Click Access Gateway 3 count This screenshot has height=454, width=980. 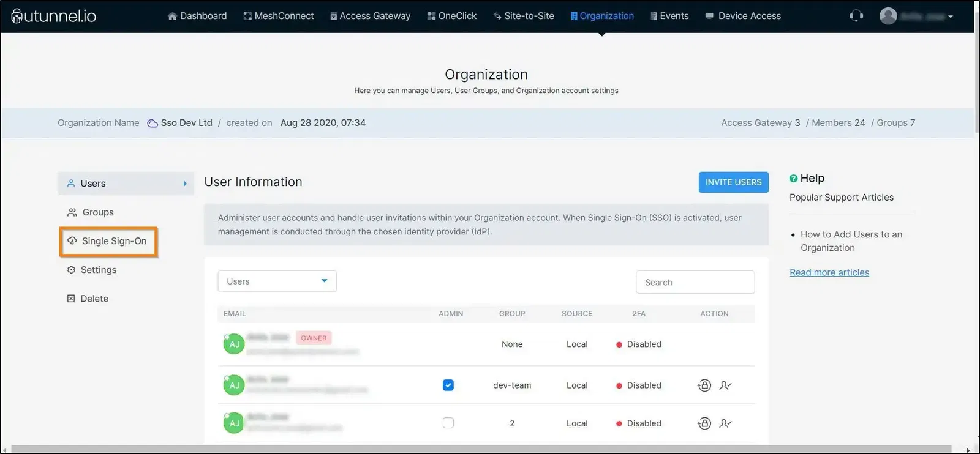point(761,123)
